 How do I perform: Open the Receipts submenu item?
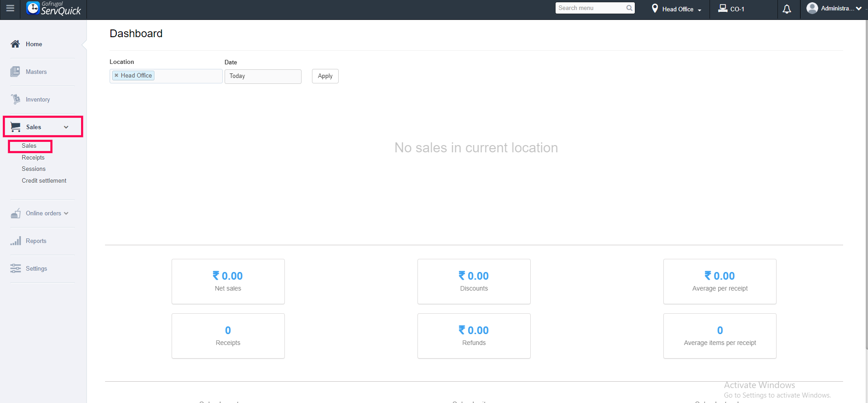click(x=33, y=157)
